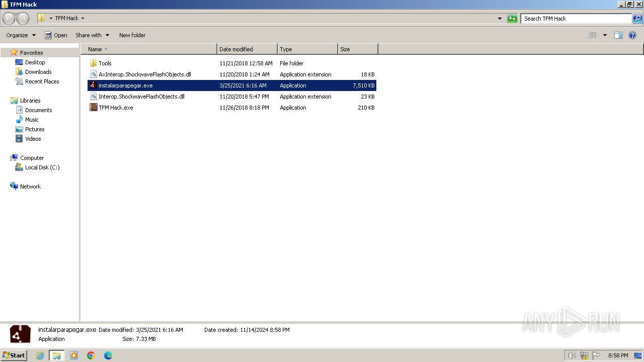
Task: Select the instalarparapegar.exe file icon
Action: pyautogui.click(x=93, y=85)
